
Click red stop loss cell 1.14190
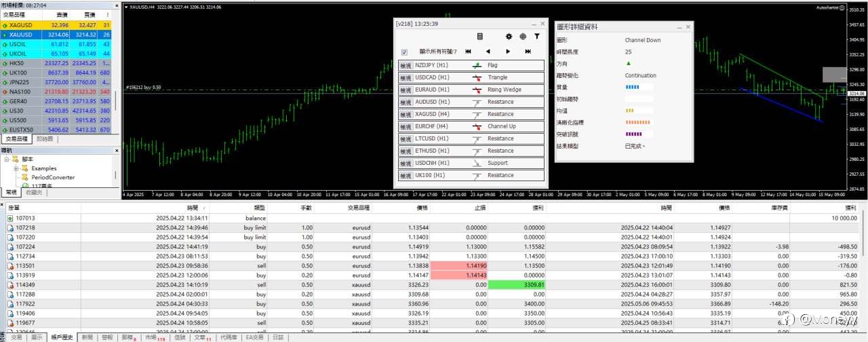[460, 266]
